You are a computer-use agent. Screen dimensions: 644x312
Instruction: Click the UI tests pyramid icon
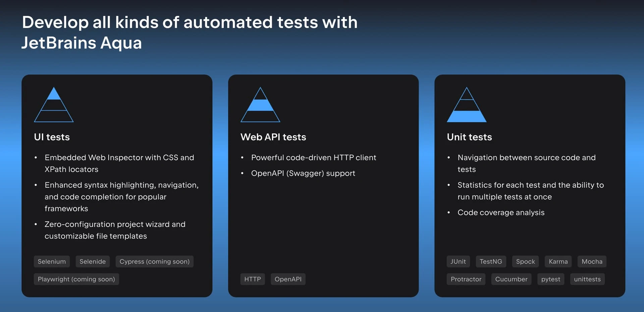(x=54, y=104)
